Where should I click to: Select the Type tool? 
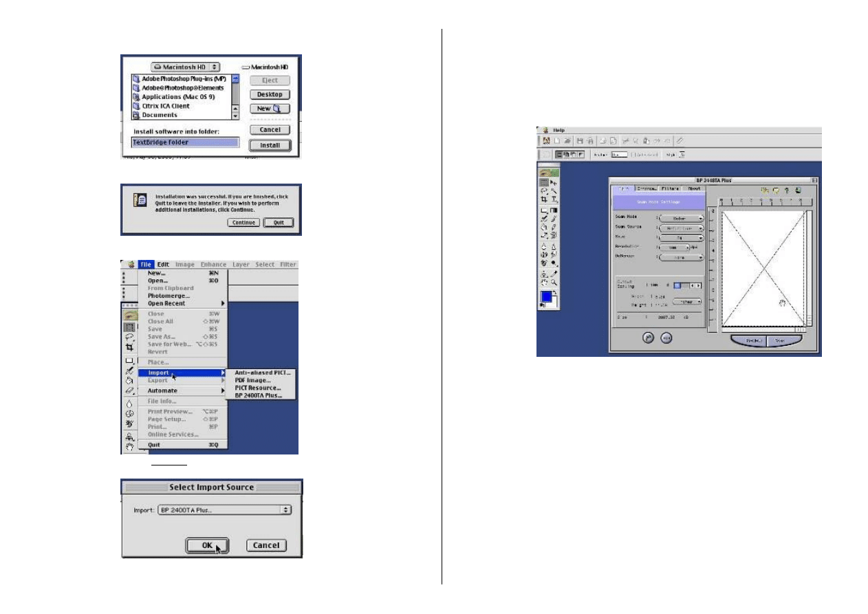click(x=554, y=199)
